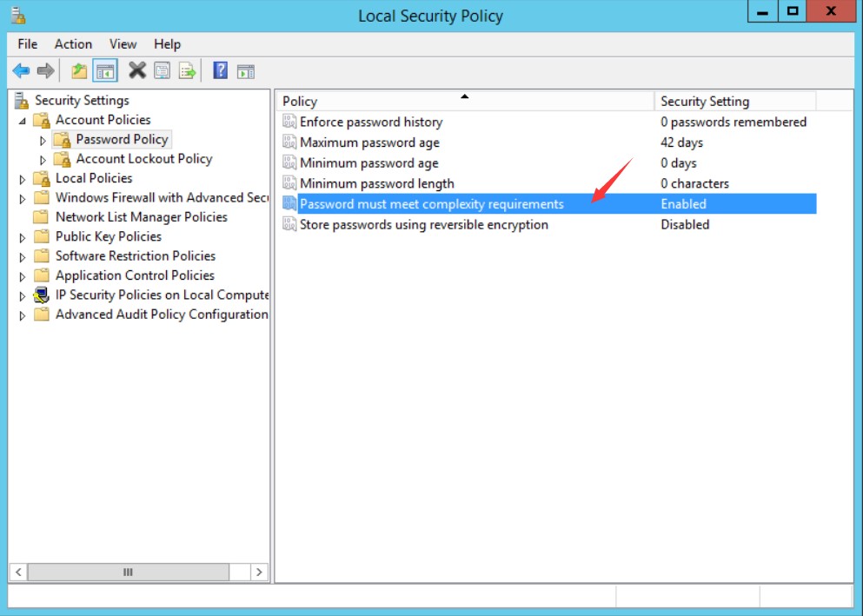Click the Up One Level folder icon
This screenshot has height=616, width=863.
click(x=79, y=70)
